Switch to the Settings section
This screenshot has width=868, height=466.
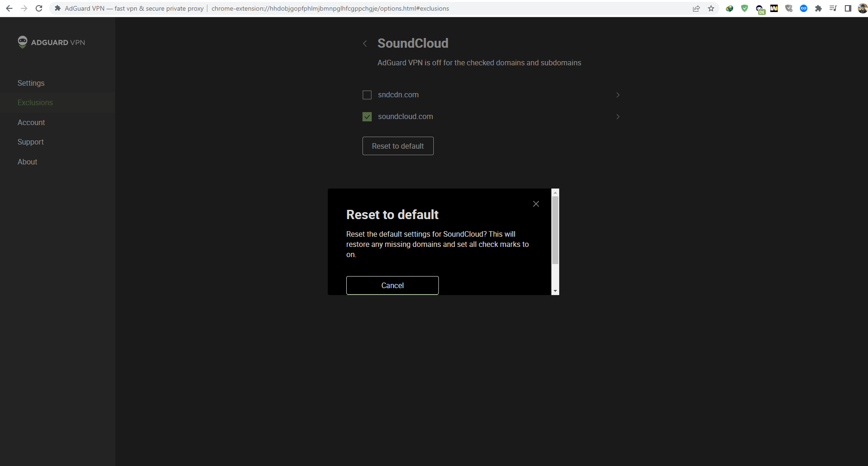[x=31, y=83]
